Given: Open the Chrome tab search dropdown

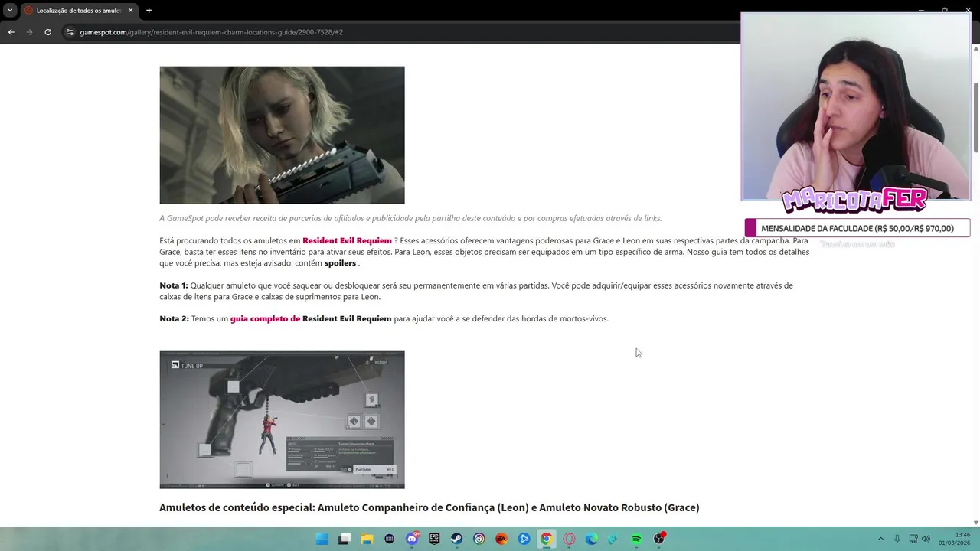Looking at the screenshot, I should tap(10, 11).
